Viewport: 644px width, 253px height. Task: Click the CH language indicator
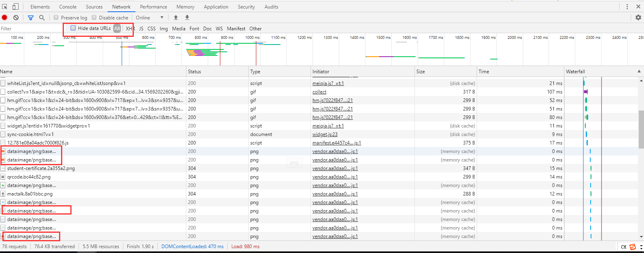click(624, 247)
